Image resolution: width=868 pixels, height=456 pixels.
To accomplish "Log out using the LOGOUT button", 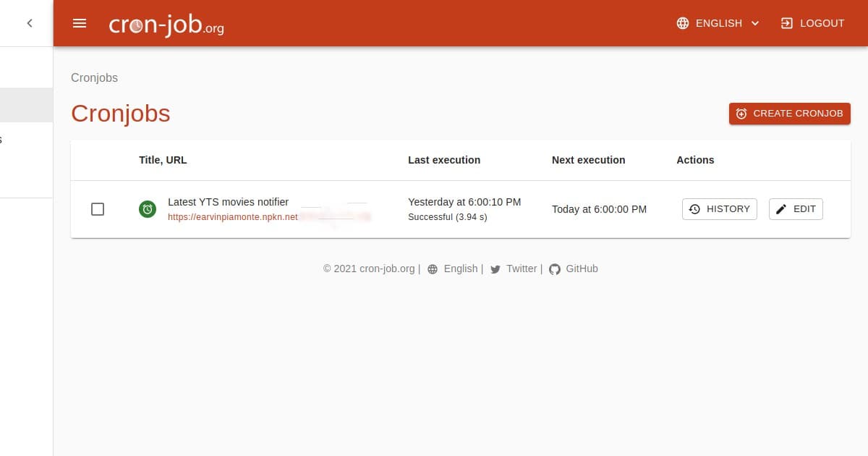I will (812, 22).
